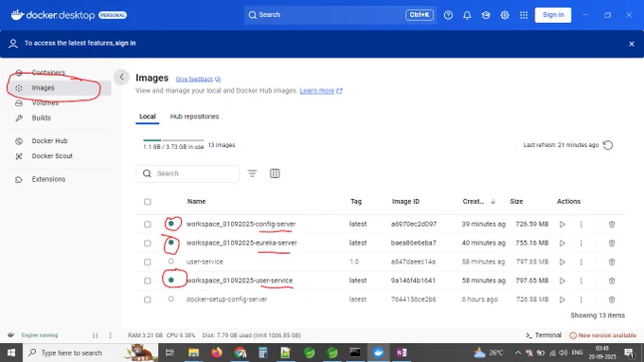This screenshot has height=362, width=644.
Task: Open the filter icon
Action: 252,173
